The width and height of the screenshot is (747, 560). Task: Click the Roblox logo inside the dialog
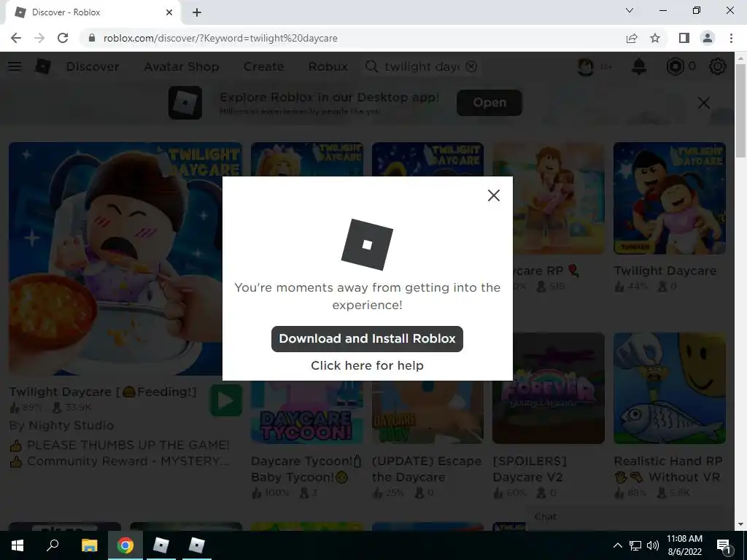pyautogui.click(x=367, y=244)
